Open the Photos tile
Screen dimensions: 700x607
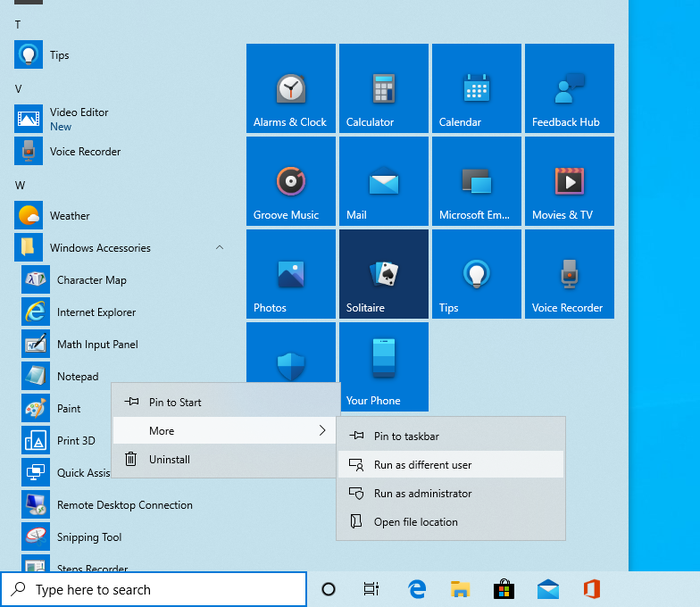[291, 274]
